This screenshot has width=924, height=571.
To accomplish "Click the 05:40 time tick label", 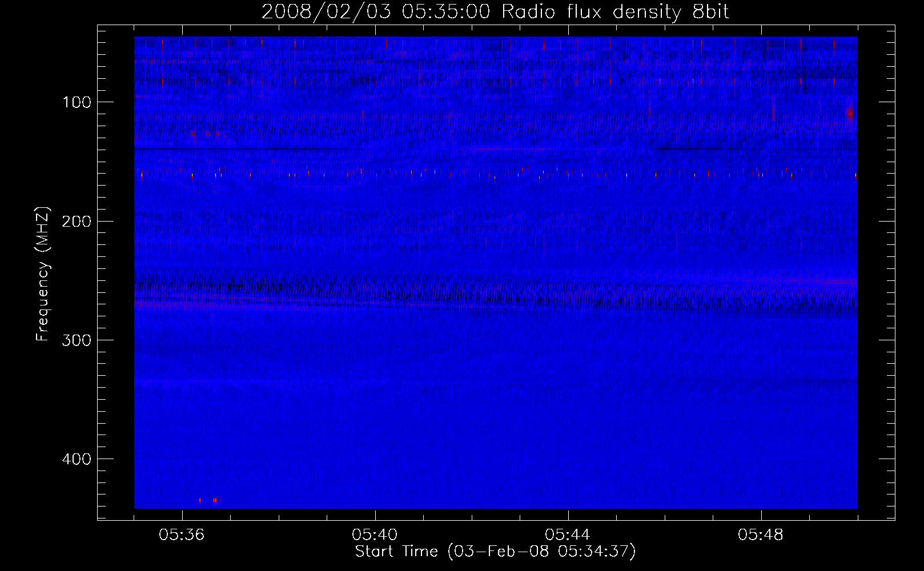I will 375,535.
